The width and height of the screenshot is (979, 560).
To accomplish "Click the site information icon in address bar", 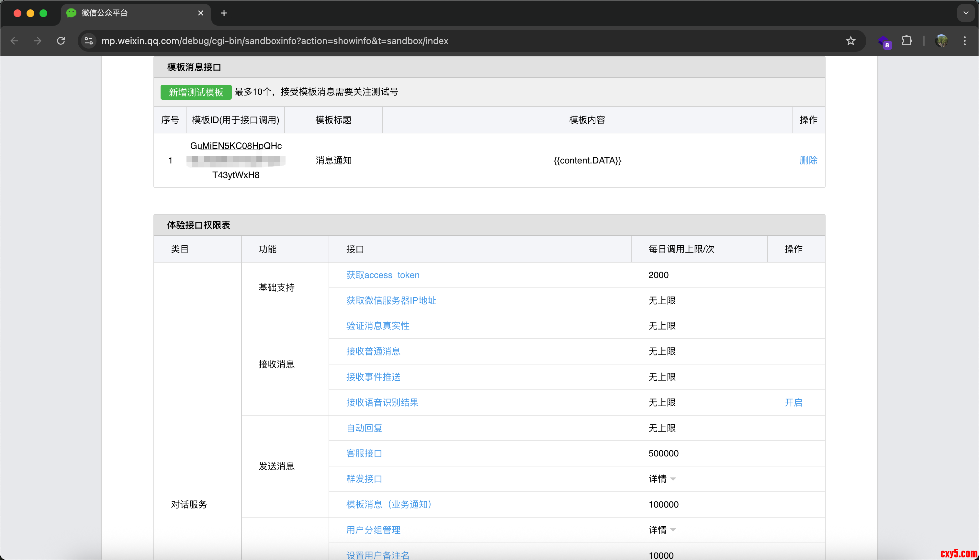I will 89,41.
